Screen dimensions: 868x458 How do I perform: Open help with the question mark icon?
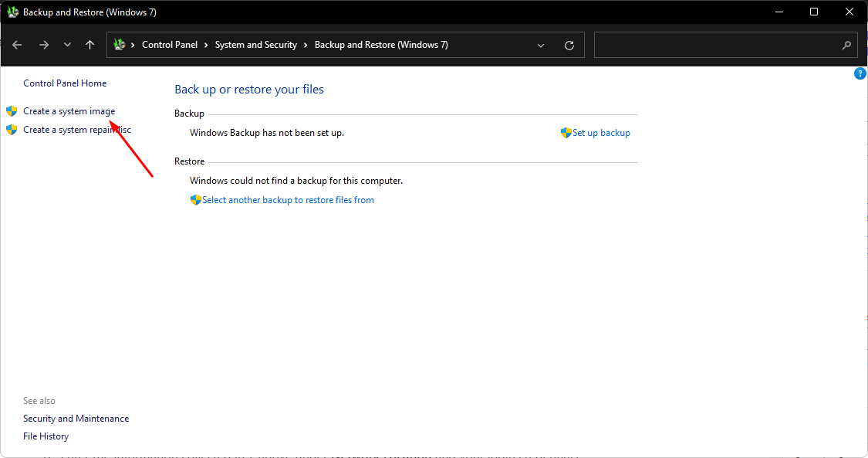pyautogui.click(x=860, y=73)
